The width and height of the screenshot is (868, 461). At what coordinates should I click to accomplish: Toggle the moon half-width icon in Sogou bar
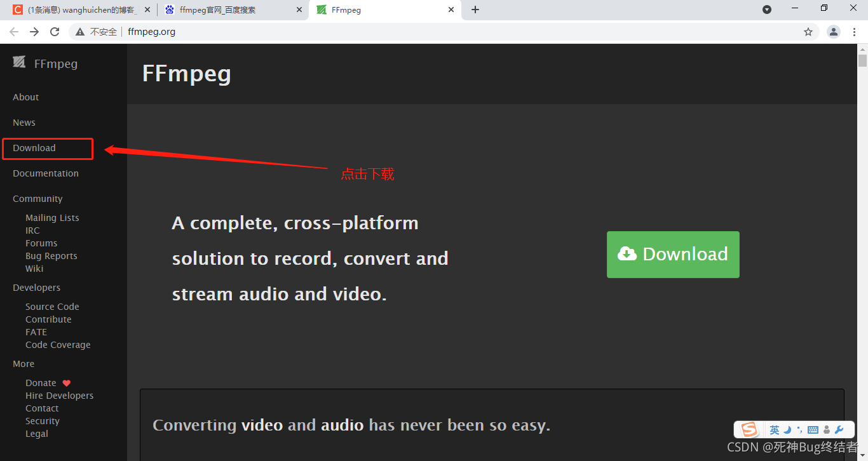pyautogui.click(x=787, y=430)
